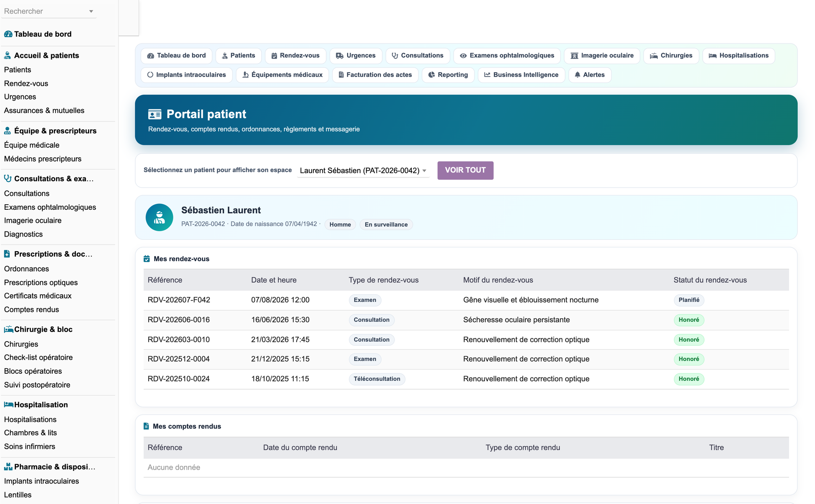Open Assurances & mutuelles in sidebar
Viewport: 815px width, 504px height.
[44, 111]
